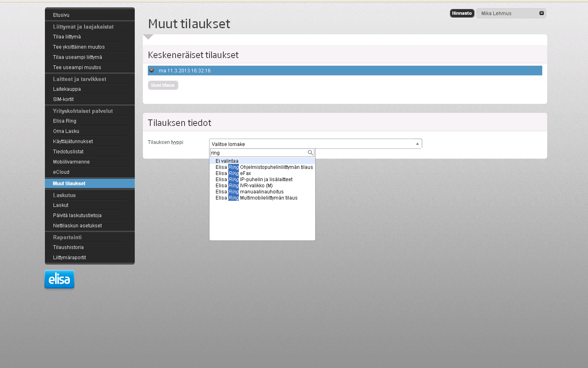The height and width of the screenshot is (368, 588).
Task: Open Tilaa liittymä page
Action: [x=67, y=37]
